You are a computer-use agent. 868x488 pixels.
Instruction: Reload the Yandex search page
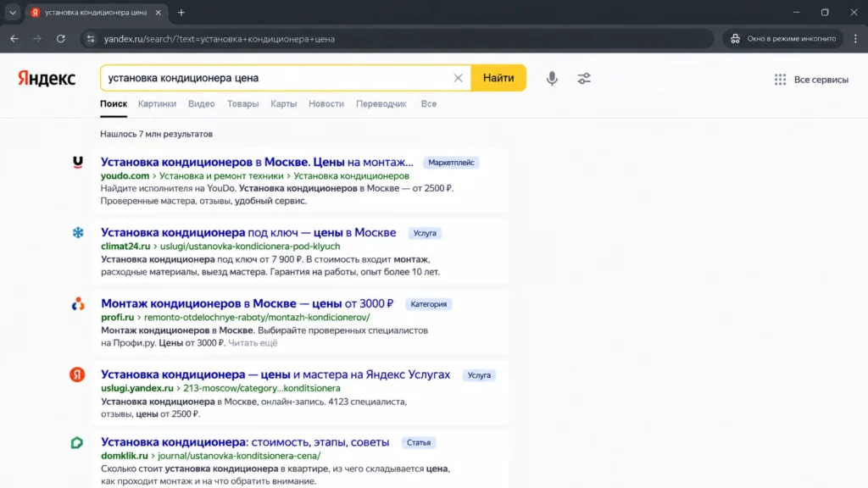point(61,39)
